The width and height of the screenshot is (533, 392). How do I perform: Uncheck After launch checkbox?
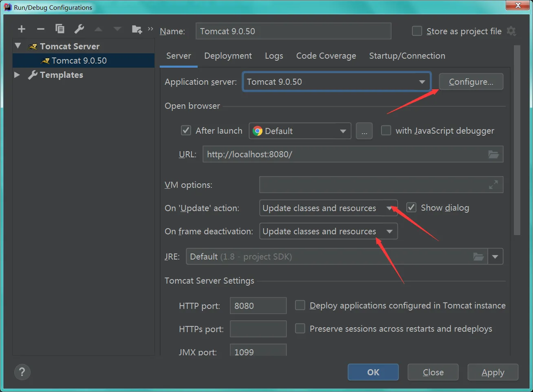pyautogui.click(x=186, y=130)
